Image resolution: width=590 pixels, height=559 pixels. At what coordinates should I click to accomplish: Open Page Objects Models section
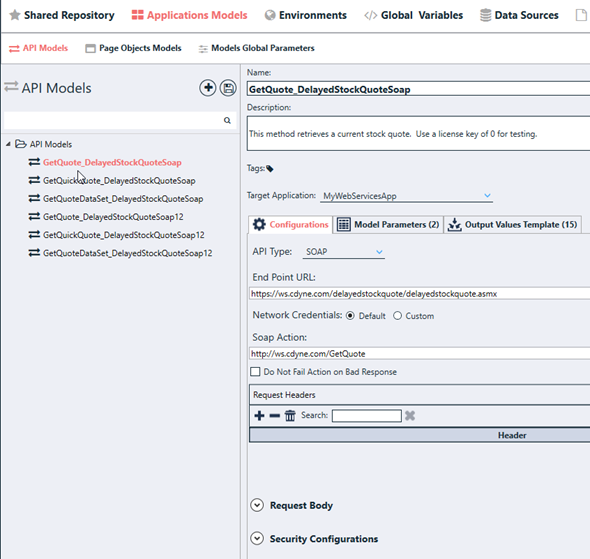pos(133,48)
